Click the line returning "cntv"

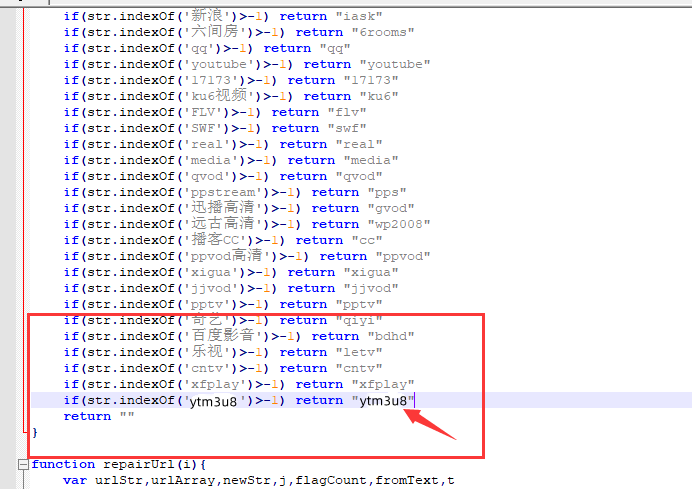[223, 368]
